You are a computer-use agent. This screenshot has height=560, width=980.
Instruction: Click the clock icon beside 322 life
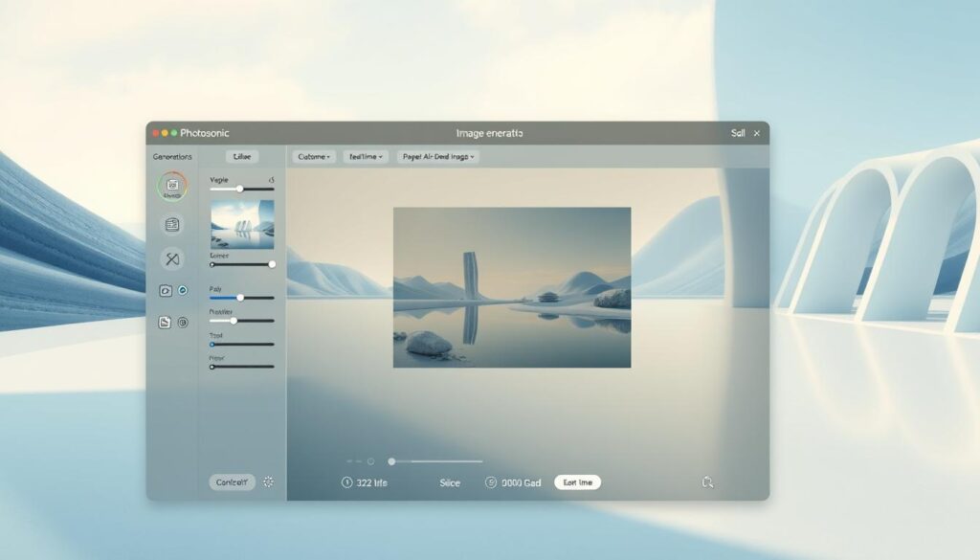346,482
